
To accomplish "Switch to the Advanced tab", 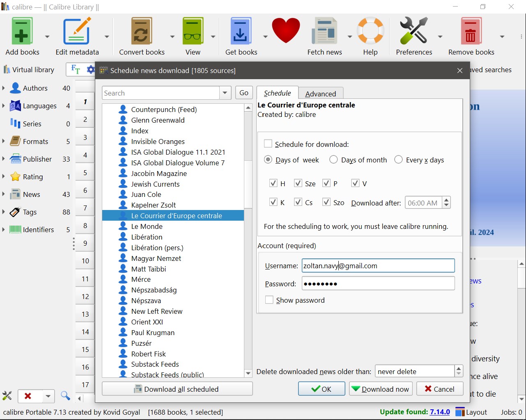I will pyautogui.click(x=321, y=94).
